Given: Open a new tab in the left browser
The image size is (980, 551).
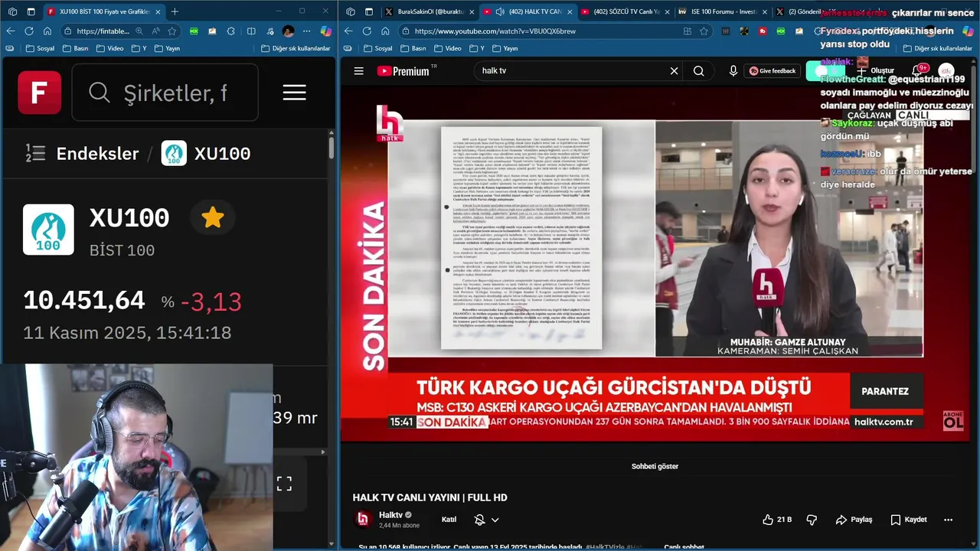Looking at the screenshot, I should (175, 11).
